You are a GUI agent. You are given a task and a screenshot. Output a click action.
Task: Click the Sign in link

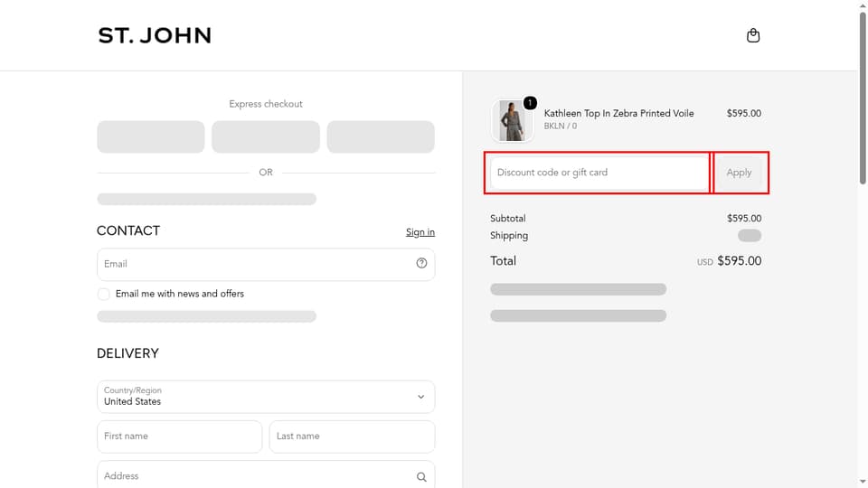pos(420,232)
